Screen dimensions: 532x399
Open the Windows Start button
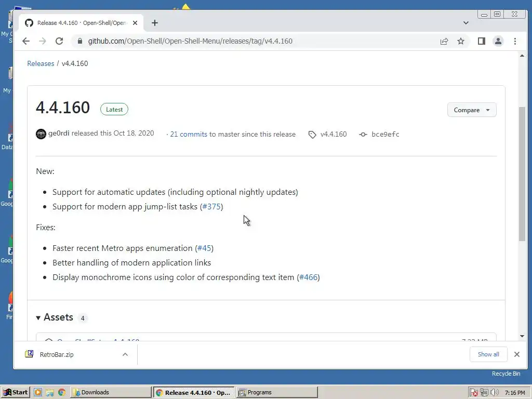[x=15, y=393]
